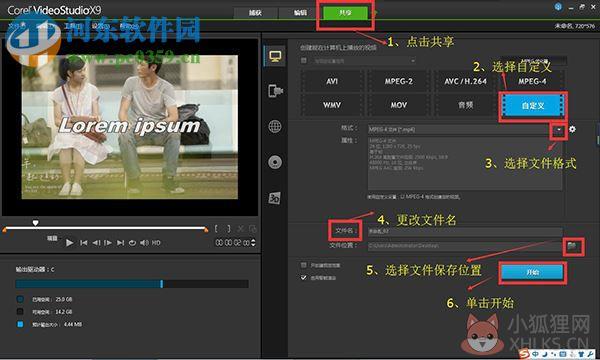600x360 pixels.
Task: Choose the WMV format button
Action: click(x=332, y=105)
